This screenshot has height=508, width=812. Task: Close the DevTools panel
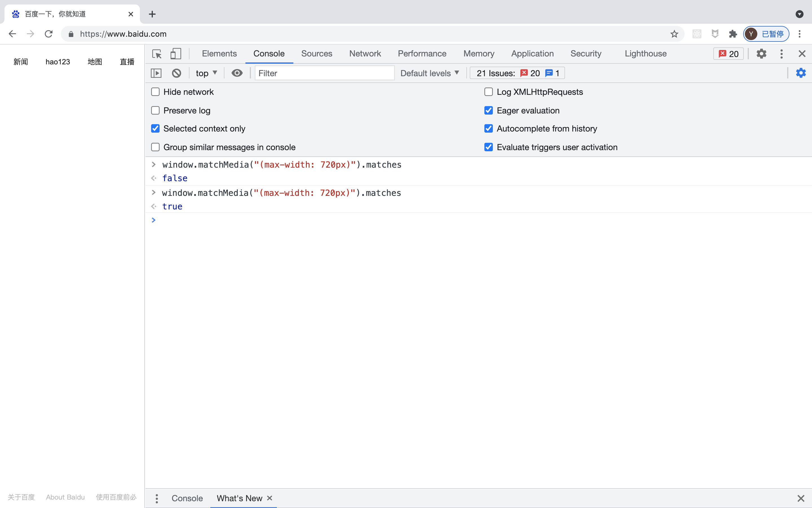802,54
